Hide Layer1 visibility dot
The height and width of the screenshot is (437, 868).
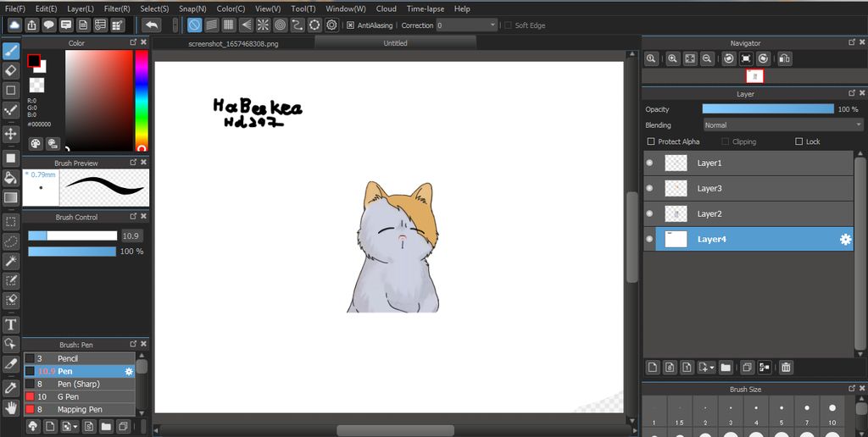[650, 163]
